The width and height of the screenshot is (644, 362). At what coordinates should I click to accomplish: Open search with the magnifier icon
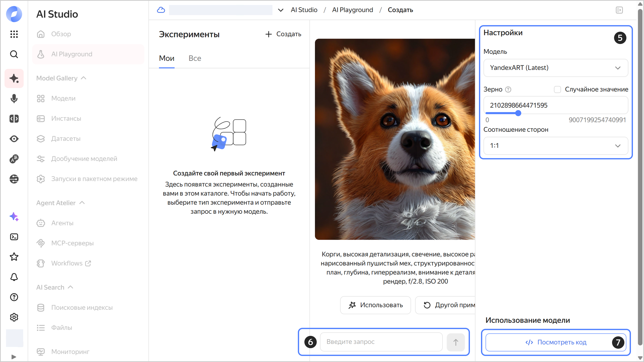click(14, 54)
